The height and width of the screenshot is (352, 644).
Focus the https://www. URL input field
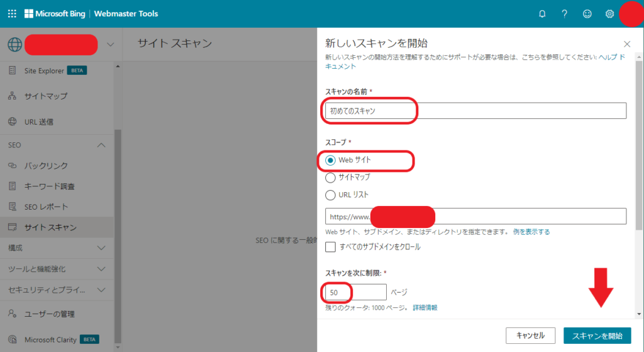[475, 216]
